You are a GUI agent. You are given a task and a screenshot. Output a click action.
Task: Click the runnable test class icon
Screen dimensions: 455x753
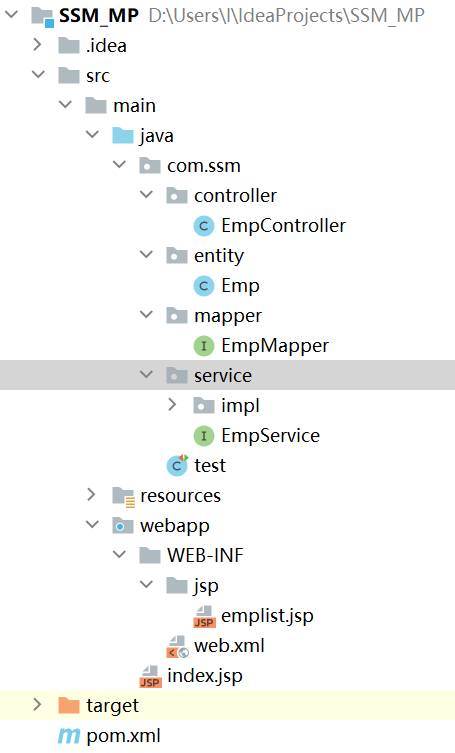pyautogui.click(x=177, y=465)
